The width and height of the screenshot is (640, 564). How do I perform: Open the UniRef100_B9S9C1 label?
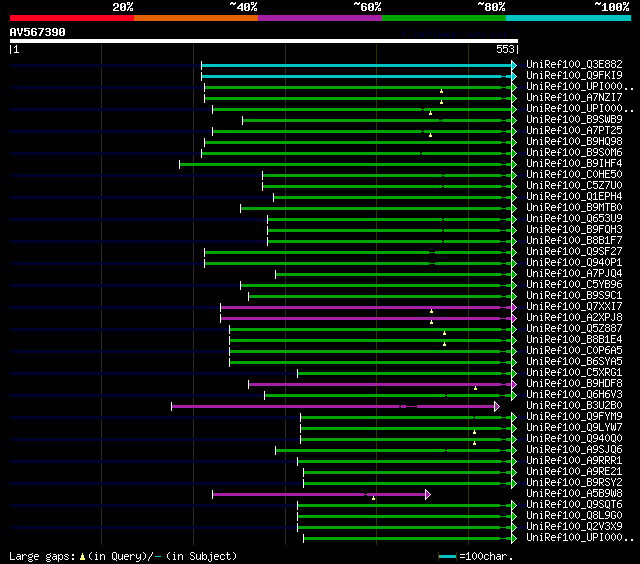pyautogui.click(x=574, y=296)
